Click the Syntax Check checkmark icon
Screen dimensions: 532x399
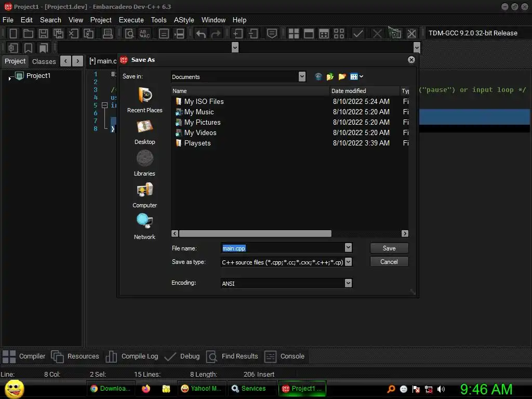click(x=358, y=33)
